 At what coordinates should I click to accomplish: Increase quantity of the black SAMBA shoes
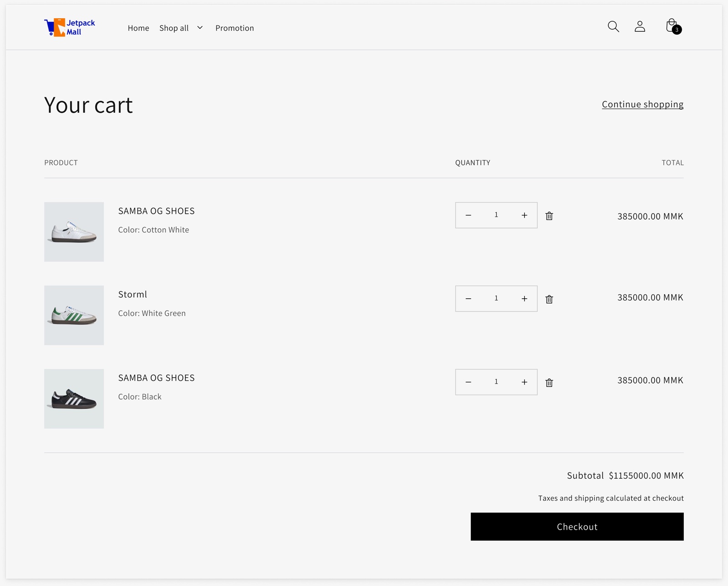[525, 382]
